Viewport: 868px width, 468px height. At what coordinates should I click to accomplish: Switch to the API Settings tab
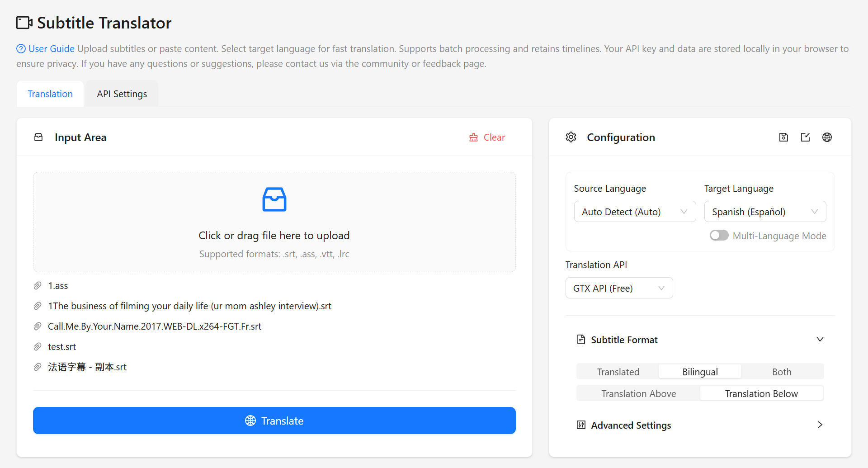pyautogui.click(x=122, y=94)
